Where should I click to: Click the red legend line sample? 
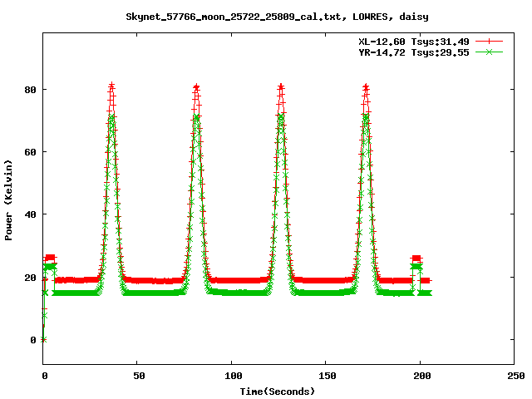point(489,42)
